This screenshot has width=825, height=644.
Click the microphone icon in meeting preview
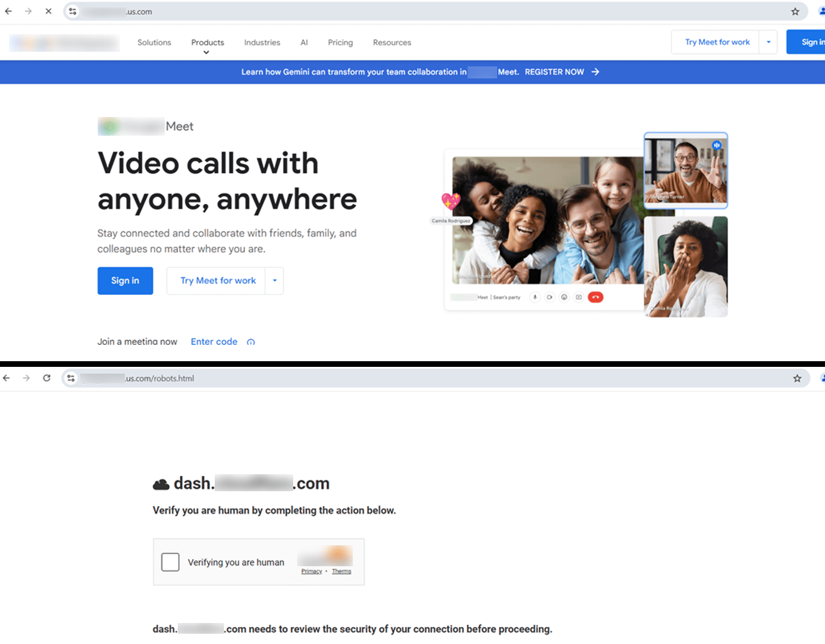[x=535, y=297]
